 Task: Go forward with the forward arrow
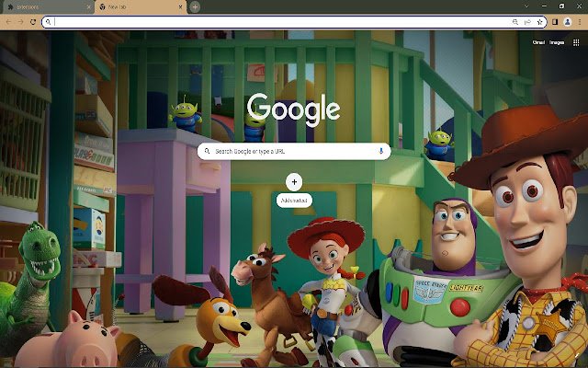(21, 22)
